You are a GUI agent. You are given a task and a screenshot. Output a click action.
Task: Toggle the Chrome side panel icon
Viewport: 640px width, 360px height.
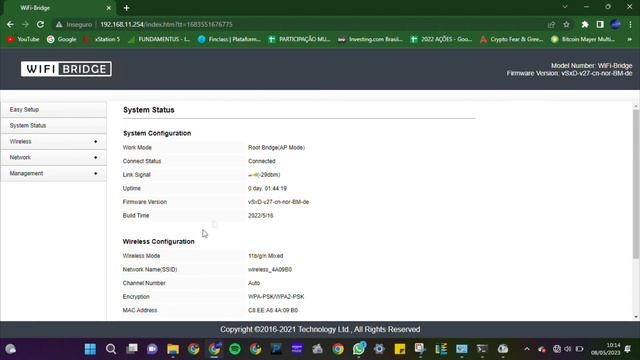600,24
